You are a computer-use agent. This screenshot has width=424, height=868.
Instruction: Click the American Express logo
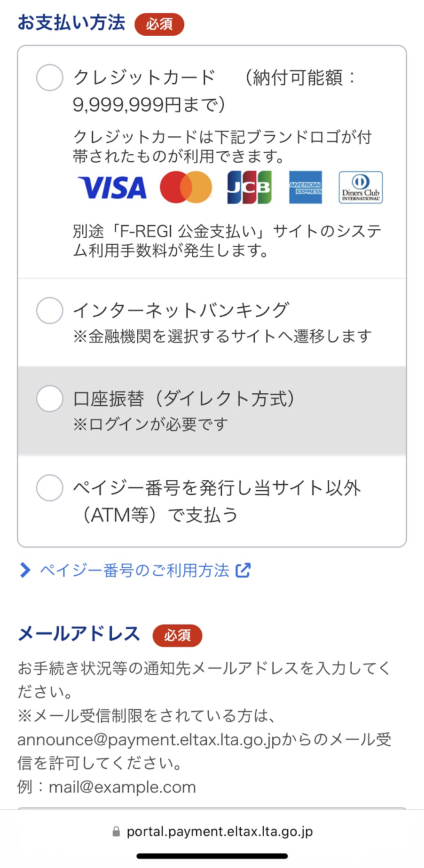pos(306,188)
